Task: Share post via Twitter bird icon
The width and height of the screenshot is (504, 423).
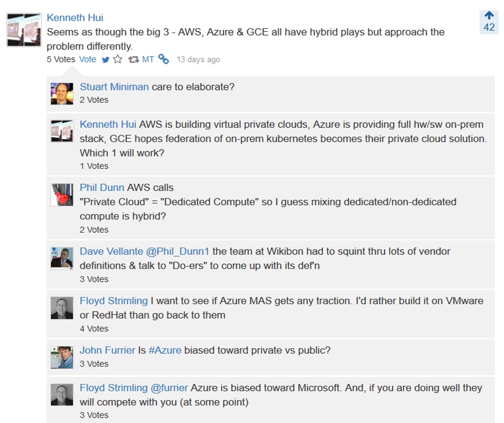Action: click(x=105, y=60)
